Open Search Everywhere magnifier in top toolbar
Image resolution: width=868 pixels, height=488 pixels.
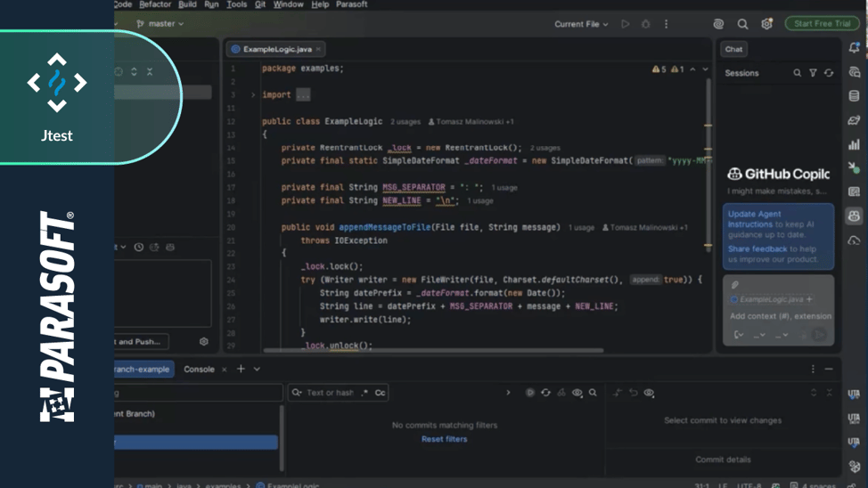click(742, 24)
